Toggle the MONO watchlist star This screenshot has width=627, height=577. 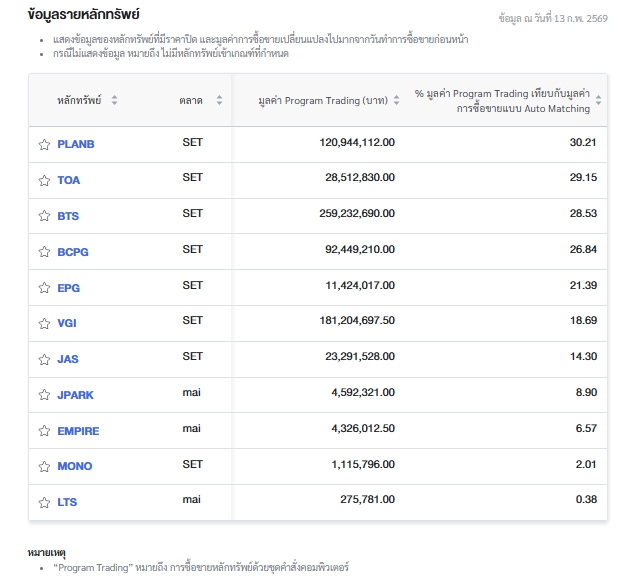pyautogui.click(x=44, y=467)
